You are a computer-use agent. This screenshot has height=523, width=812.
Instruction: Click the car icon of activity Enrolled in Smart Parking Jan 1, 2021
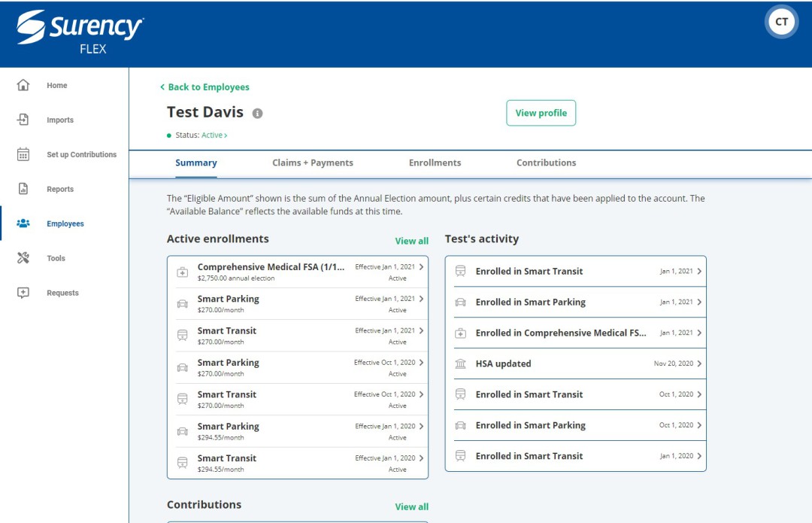click(x=460, y=303)
